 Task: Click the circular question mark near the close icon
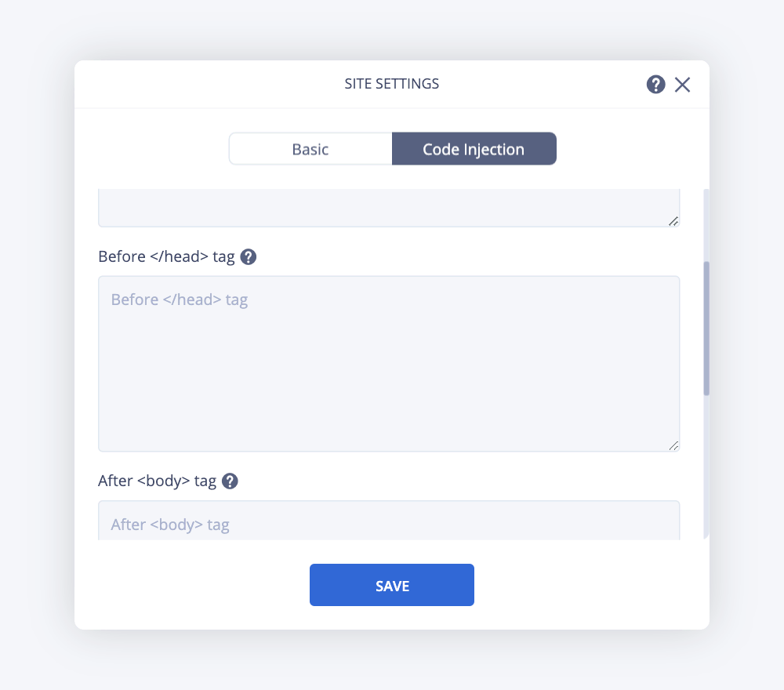tap(655, 84)
